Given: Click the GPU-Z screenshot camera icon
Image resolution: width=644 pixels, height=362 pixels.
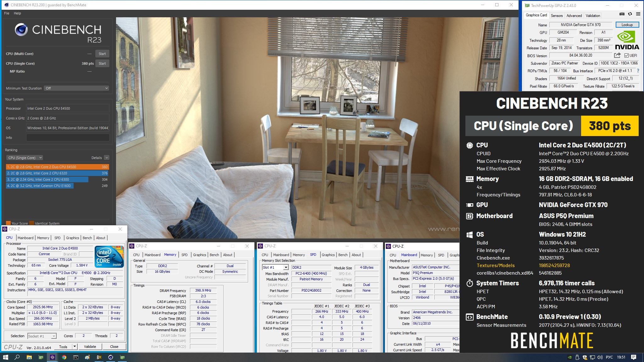Looking at the screenshot, I should coord(622,14).
